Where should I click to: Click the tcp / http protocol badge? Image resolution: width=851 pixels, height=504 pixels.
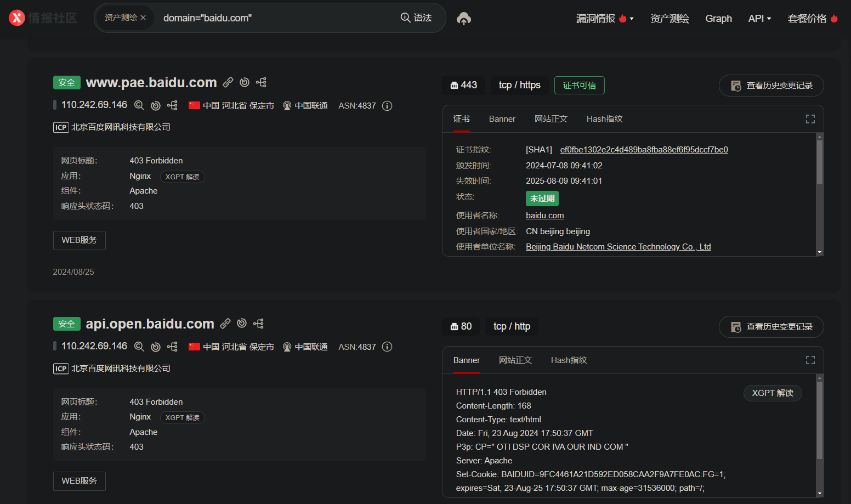(x=512, y=326)
